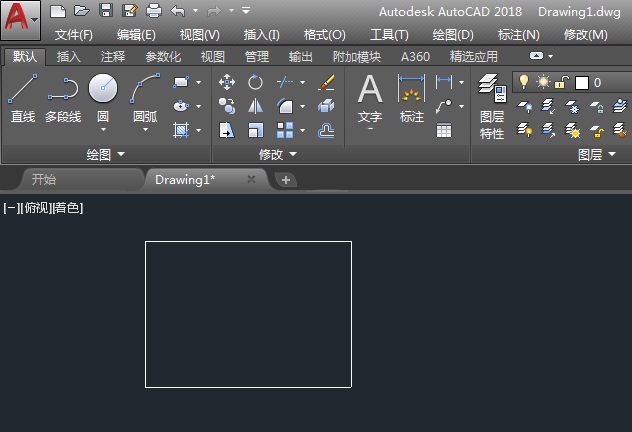This screenshot has width=632, height=432.
Task: Open the 格式(O) menu
Action: tap(325, 35)
